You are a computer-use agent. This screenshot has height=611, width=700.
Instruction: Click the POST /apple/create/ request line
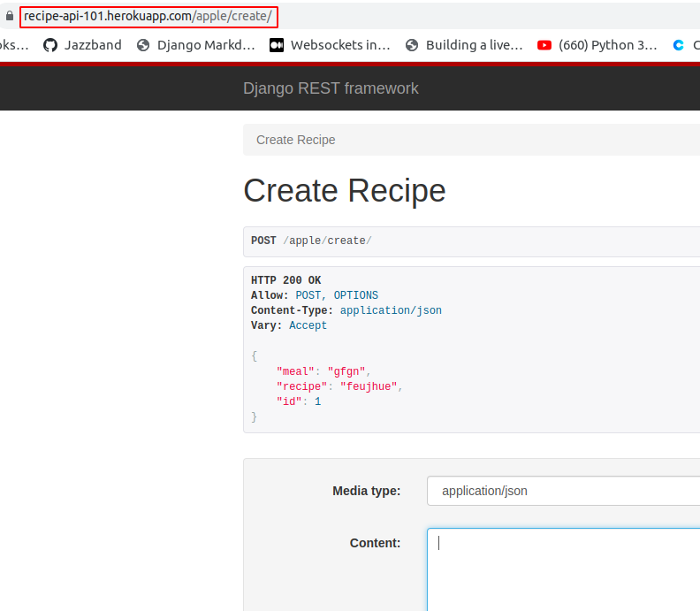tap(311, 241)
